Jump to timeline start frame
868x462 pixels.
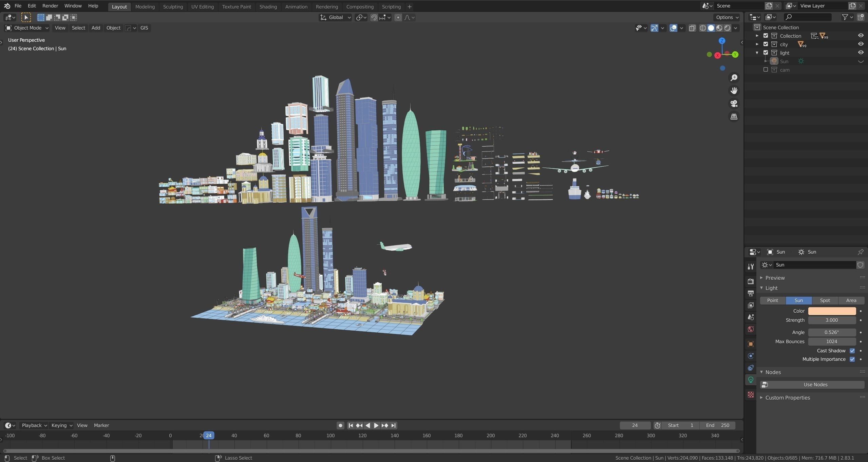(351, 425)
